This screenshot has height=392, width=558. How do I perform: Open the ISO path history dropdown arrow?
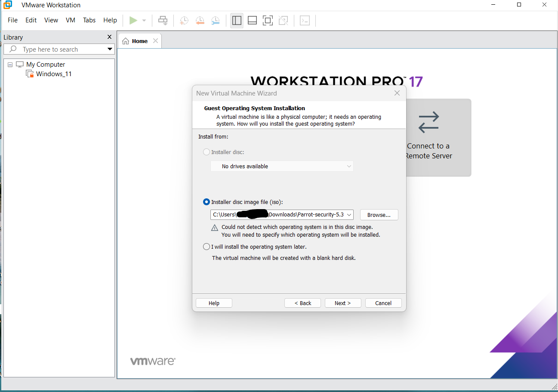[349, 214]
